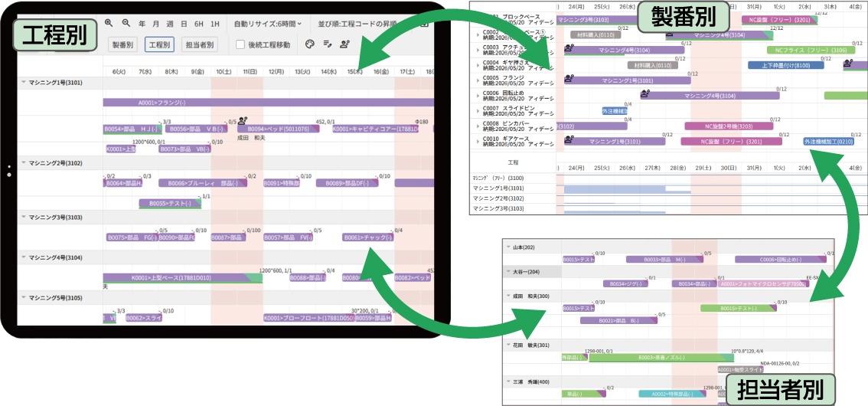Select the NC旋盤2号機(3203) pink bar
Screen dimensions: 868x406
[x=729, y=126]
